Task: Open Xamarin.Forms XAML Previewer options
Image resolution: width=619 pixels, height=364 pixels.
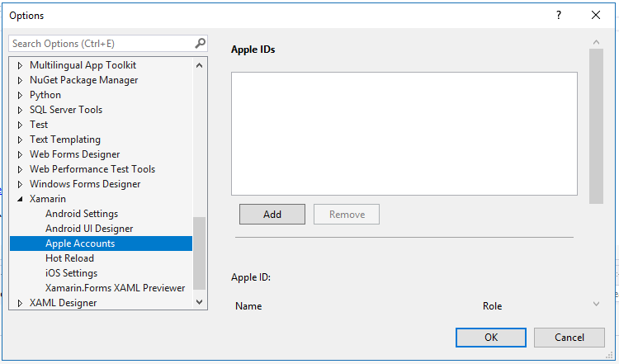Action: pyautogui.click(x=115, y=288)
